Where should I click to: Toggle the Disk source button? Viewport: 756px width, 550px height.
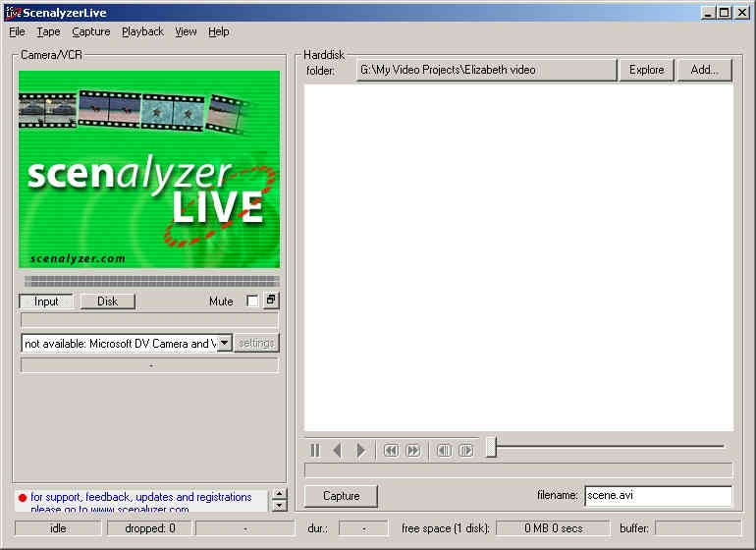point(107,302)
